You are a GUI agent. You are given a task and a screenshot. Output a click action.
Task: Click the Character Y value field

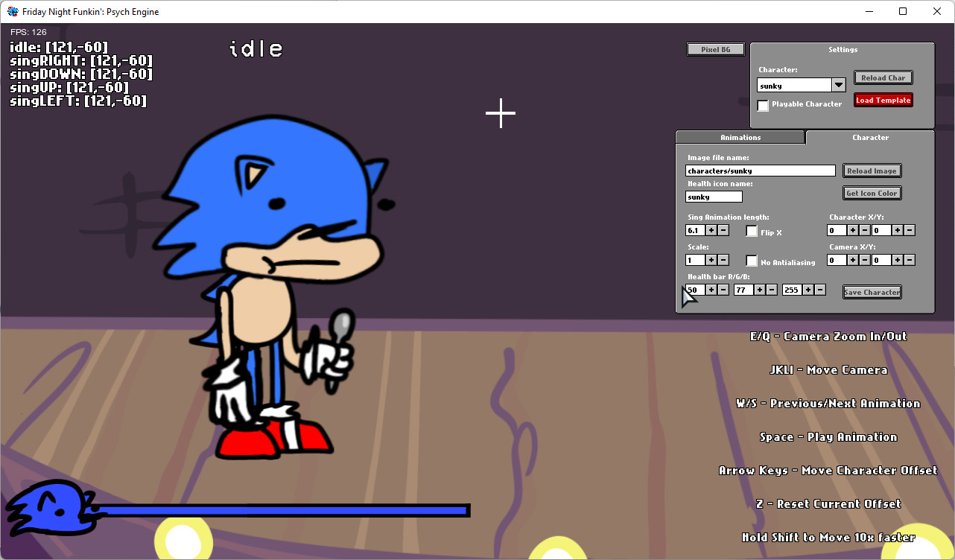(x=881, y=230)
